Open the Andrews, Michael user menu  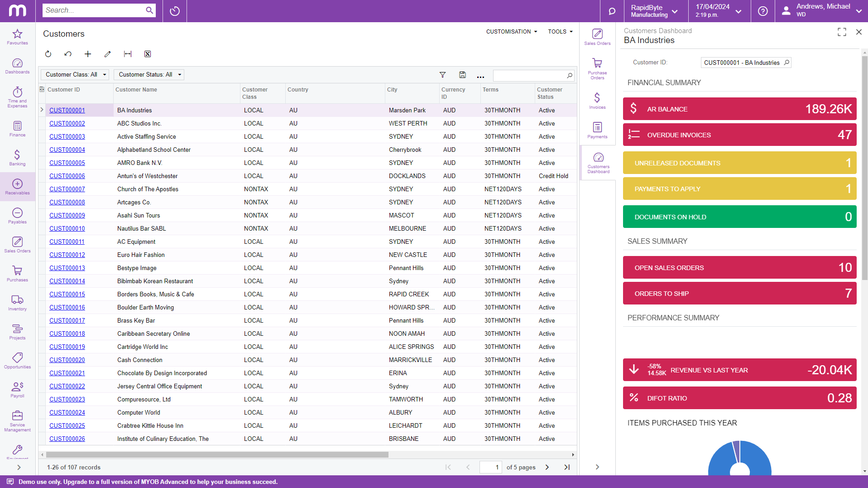tap(822, 11)
